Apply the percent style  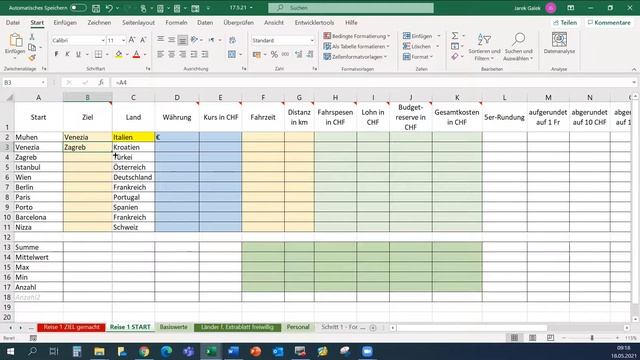point(274,54)
